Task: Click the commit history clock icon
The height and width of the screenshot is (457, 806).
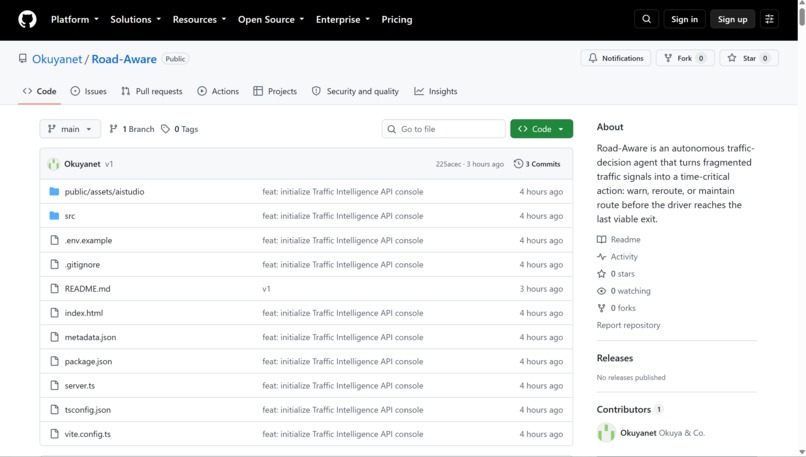Action: click(518, 163)
